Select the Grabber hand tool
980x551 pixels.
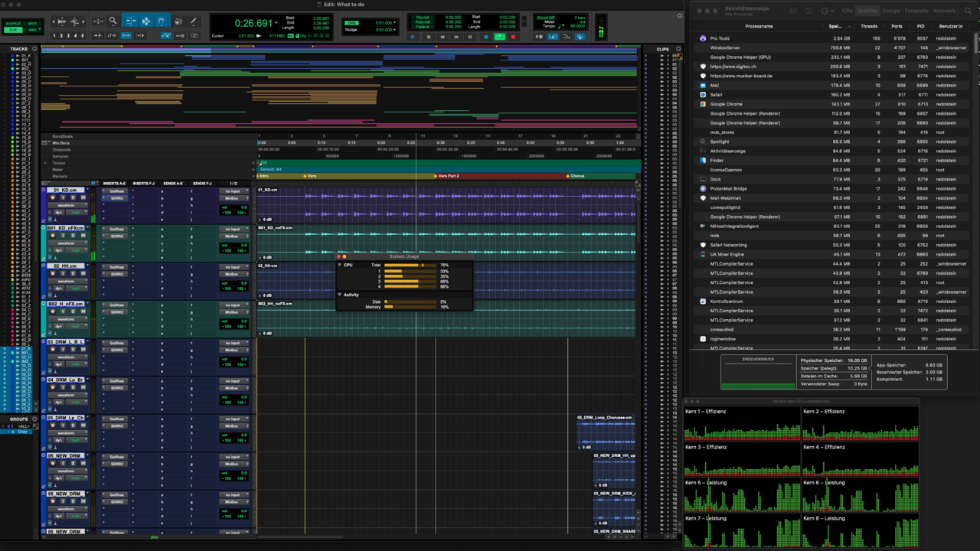click(161, 21)
